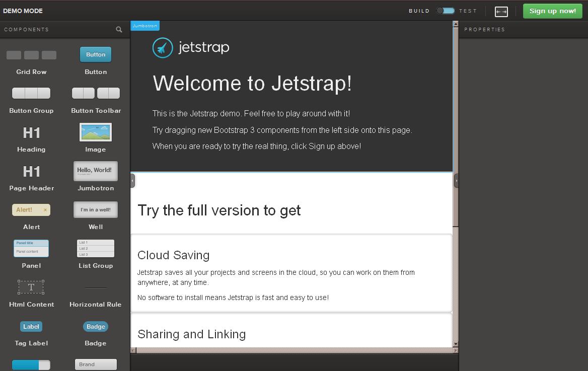Click the canvas horizontal scrollbar right arrow
The height and width of the screenshot is (371, 588).
tap(456, 350)
